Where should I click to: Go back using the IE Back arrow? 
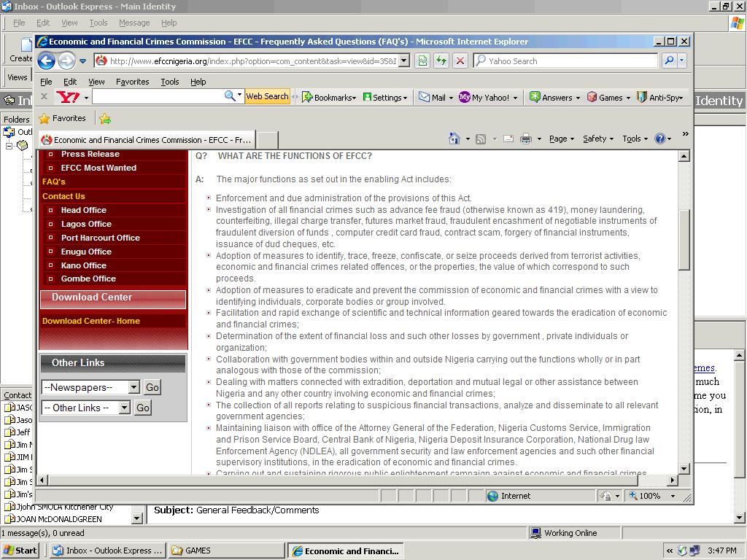(46, 61)
